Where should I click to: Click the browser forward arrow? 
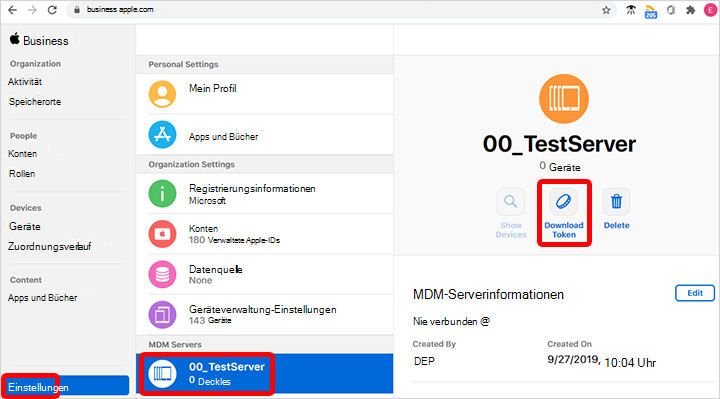(x=32, y=10)
